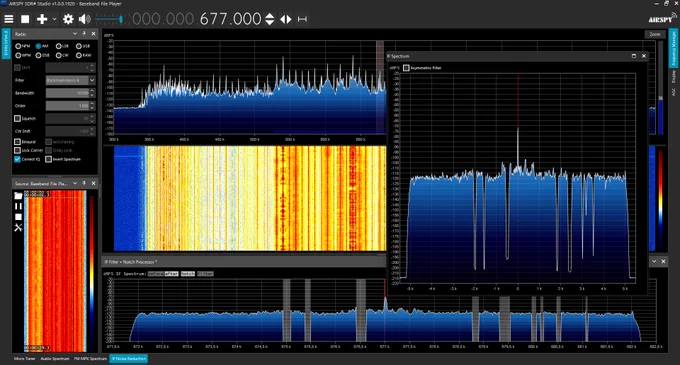This screenshot has width=680, height=365.
Task: Pause baseband file playback
Action: point(18,206)
